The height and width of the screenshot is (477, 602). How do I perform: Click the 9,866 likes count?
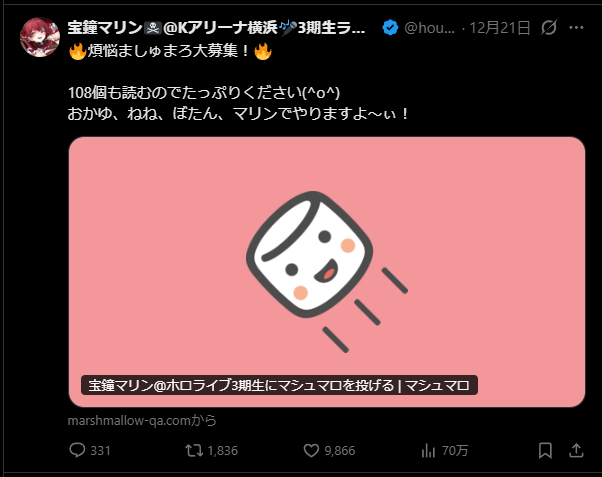pyautogui.click(x=340, y=451)
